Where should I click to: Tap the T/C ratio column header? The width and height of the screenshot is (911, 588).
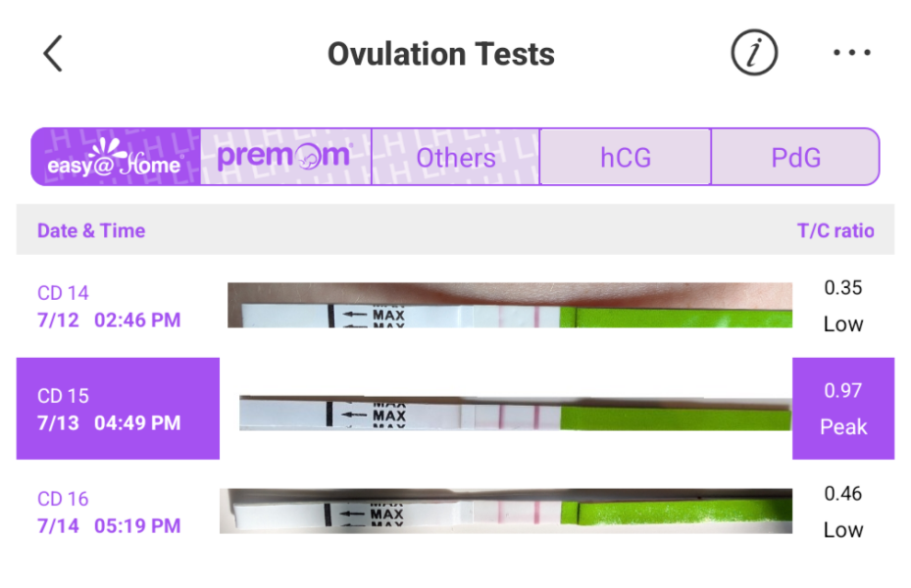[835, 231]
